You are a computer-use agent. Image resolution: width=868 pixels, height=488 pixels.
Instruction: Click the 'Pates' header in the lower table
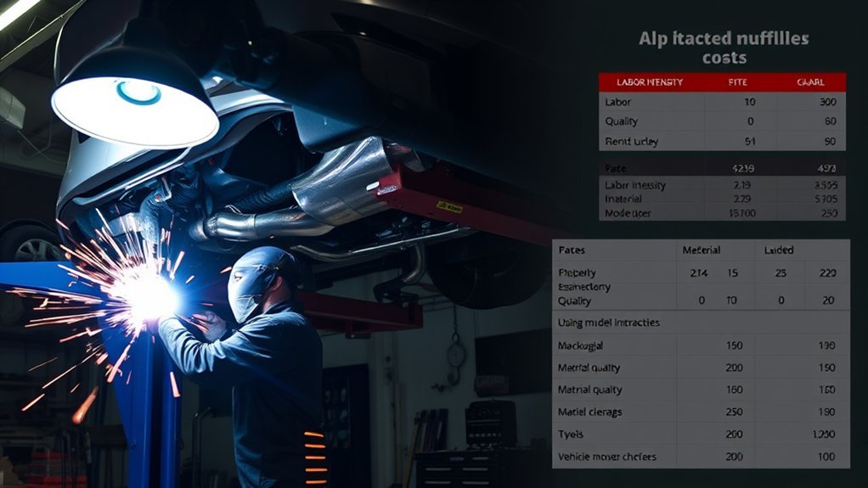pyautogui.click(x=572, y=250)
